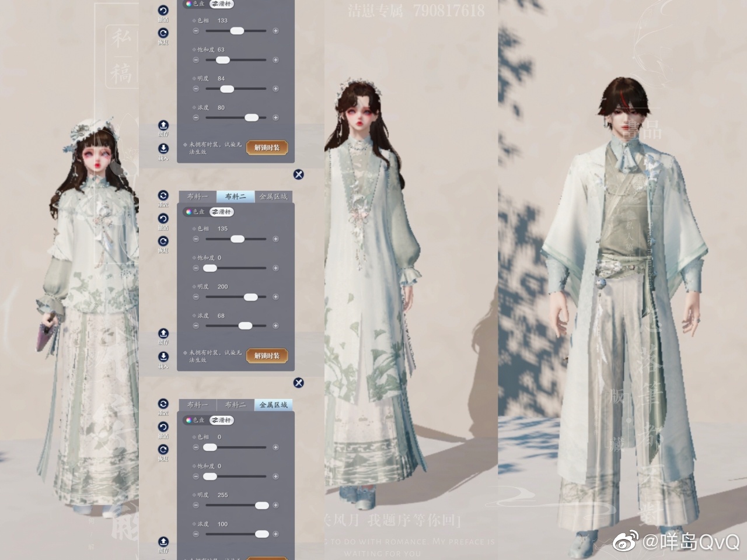Increase density with plus icon at value 100
Screen dimensions: 747x560
point(275,534)
